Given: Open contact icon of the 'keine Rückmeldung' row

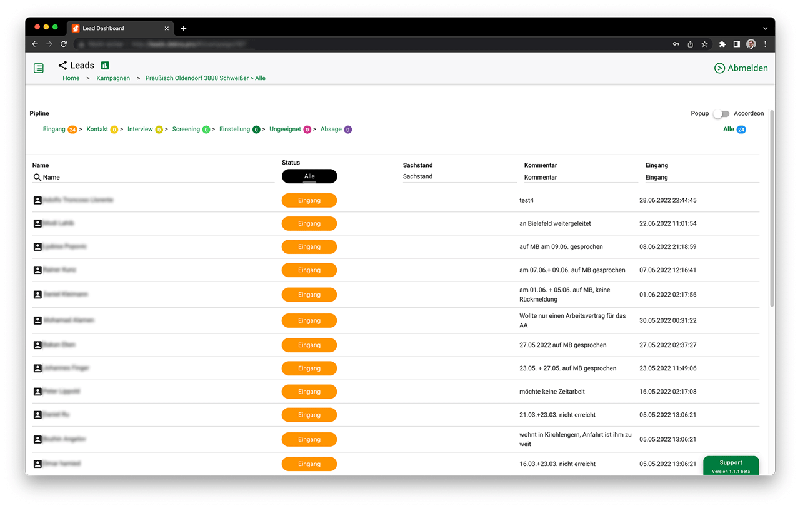Looking at the screenshot, I should (x=38, y=294).
